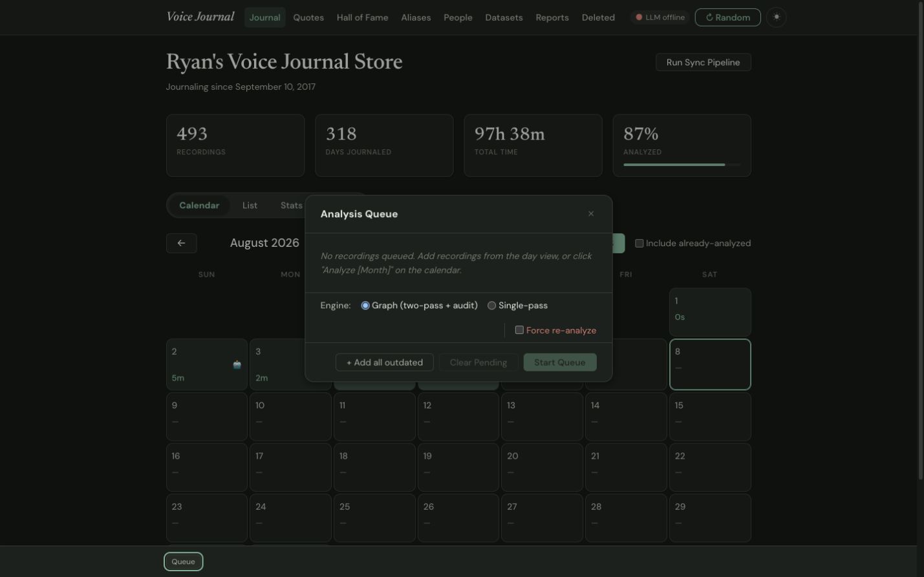This screenshot has width=924, height=577.
Task: Open August 24 day cell
Action: click(290, 518)
